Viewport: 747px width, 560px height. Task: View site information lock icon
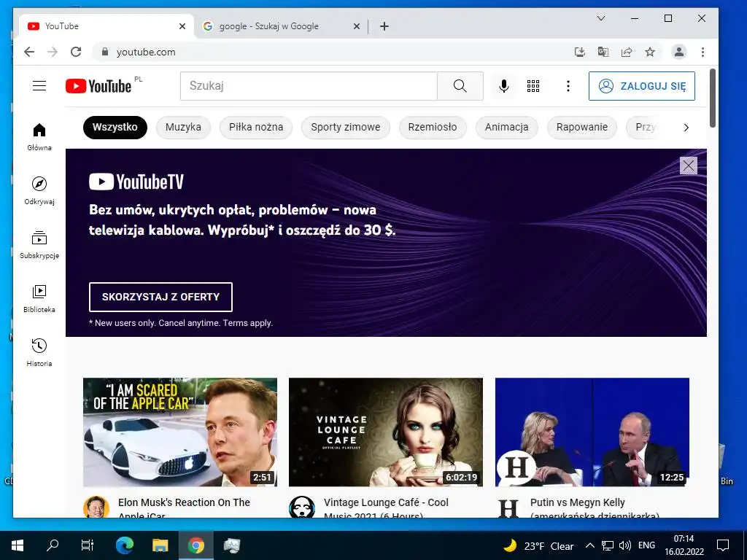pos(105,52)
